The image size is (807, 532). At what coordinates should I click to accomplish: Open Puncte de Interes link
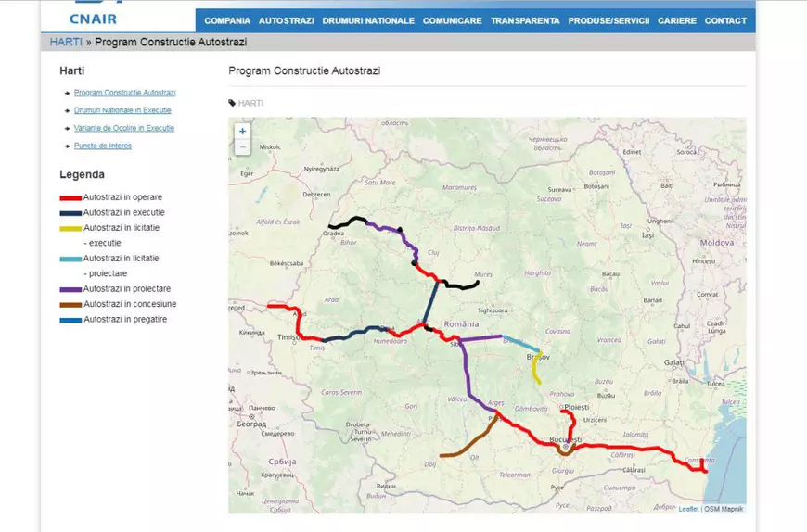[x=102, y=146]
